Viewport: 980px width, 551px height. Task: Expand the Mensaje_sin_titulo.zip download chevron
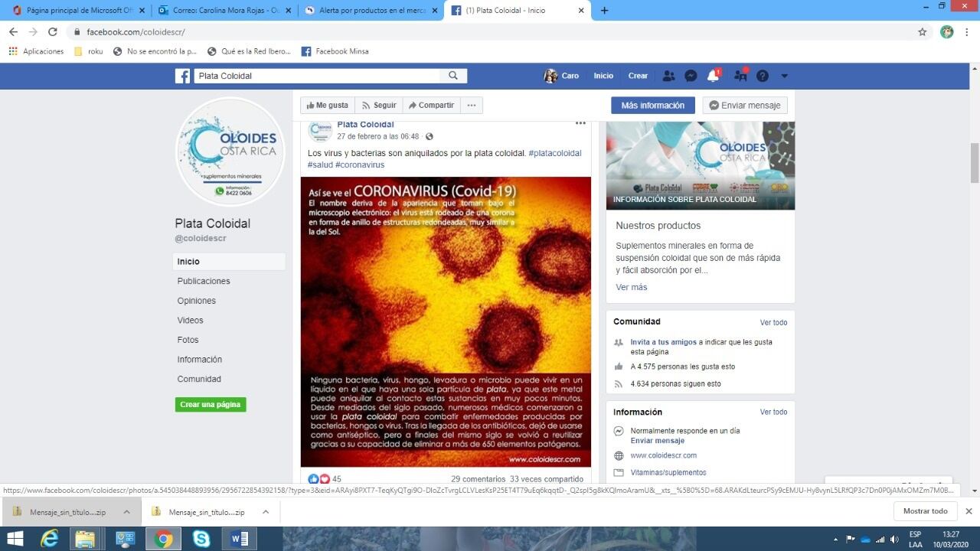[x=126, y=511]
